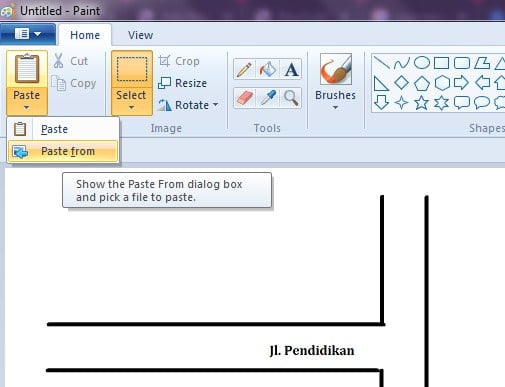505x387 pixels.
Task: Click the Magnifier tool
Action: [x=291, y=98]
